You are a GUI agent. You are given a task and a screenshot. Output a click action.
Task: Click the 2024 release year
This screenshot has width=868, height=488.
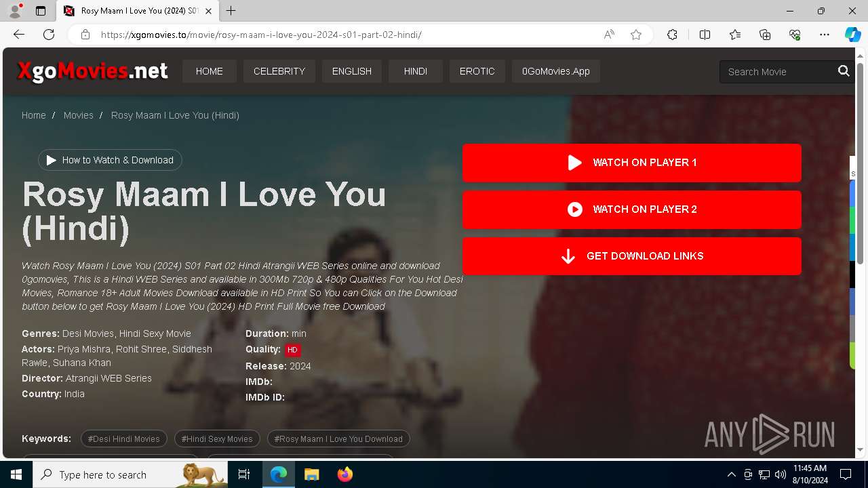300,366
